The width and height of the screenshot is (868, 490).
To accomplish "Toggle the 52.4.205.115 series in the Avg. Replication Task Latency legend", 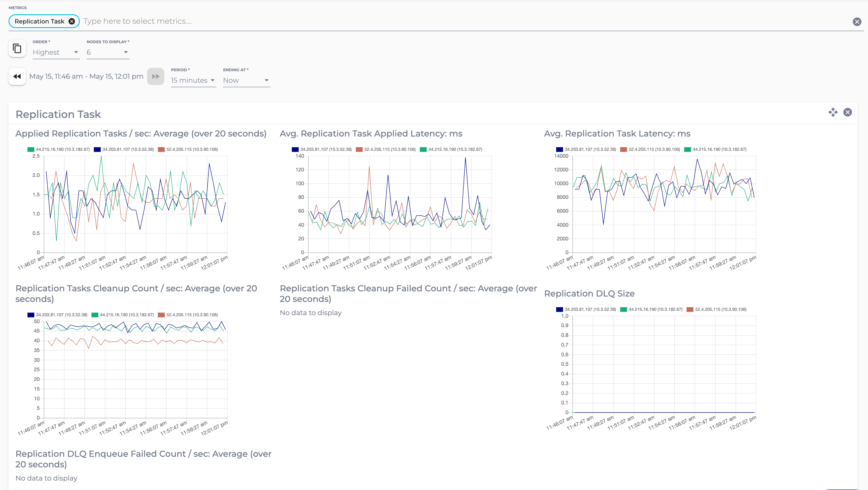I will point(654,149).
